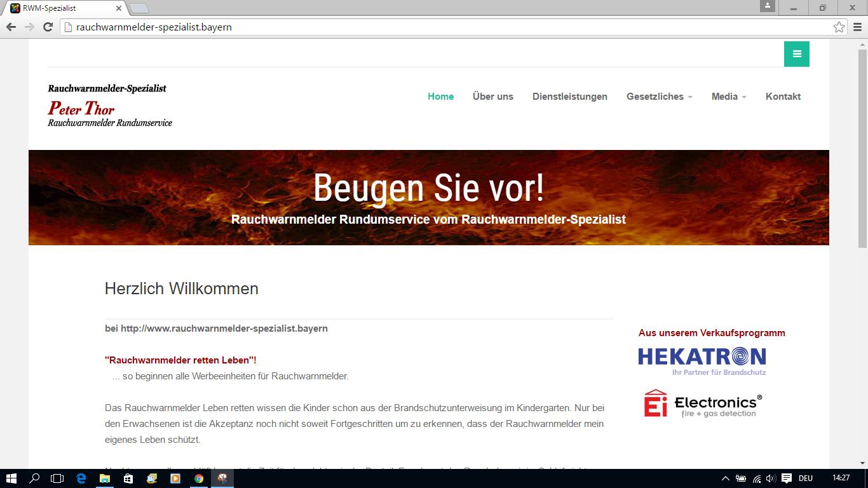Screen dimensions: 868x488
Task: Open the Chrome user profile icon
Action: click(768, 6)
